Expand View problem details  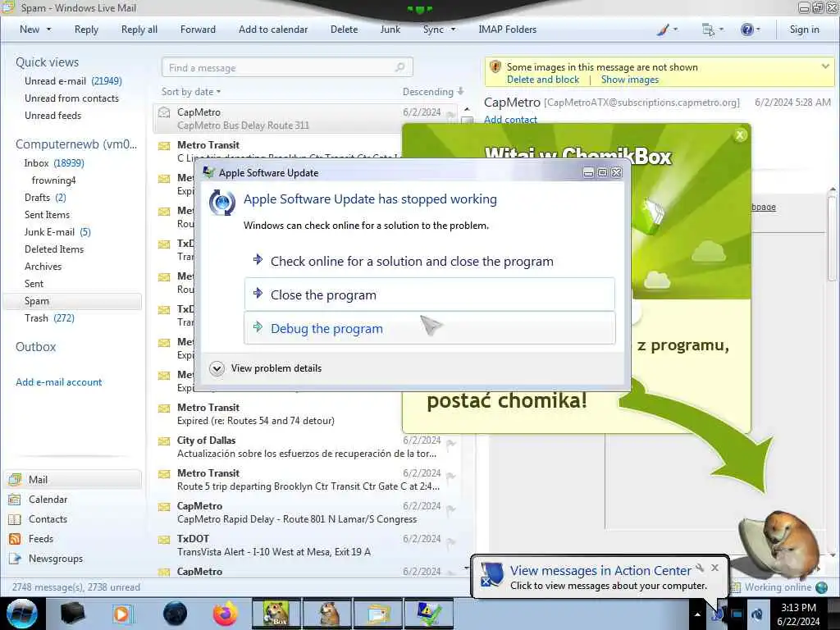point(266,368)
